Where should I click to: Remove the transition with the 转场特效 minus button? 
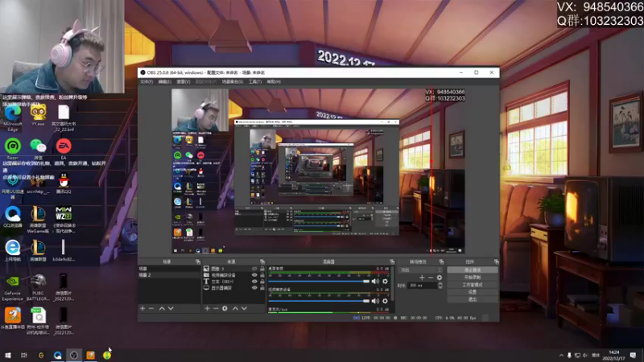point(431,278)
